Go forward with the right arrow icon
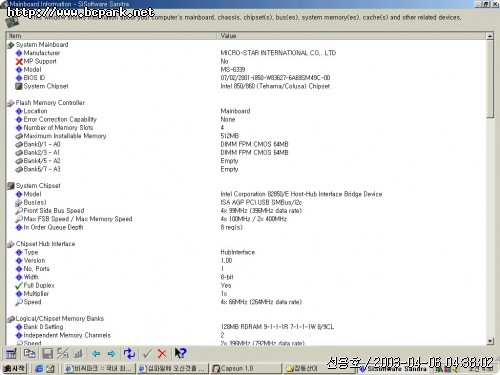The image size is (500, 375). coord(111,354)
